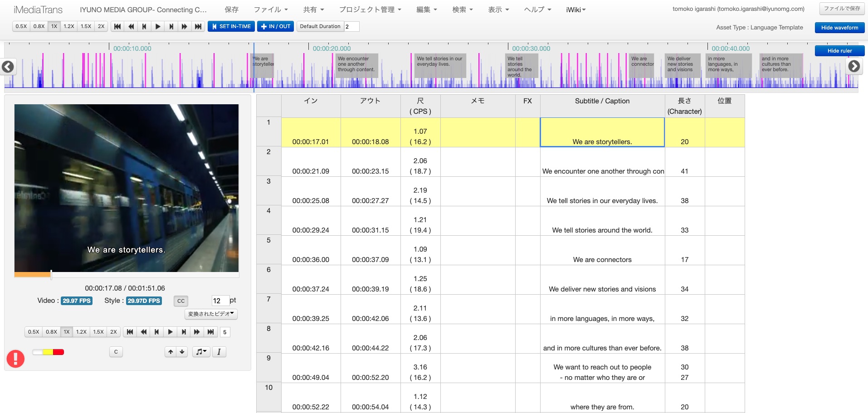Move subtitle up with up-arrow button
The height and width of the screenshot is (413, 868).
click(171, 352)
